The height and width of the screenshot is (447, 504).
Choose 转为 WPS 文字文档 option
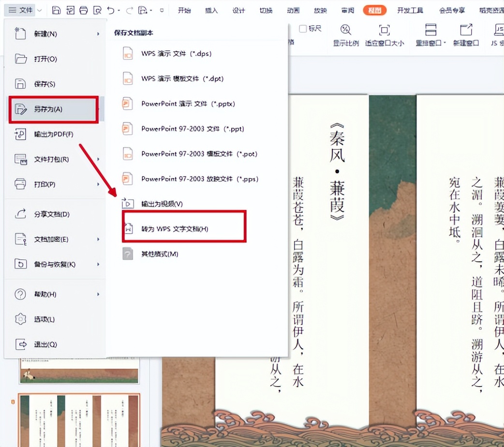(x=174, y=229)
